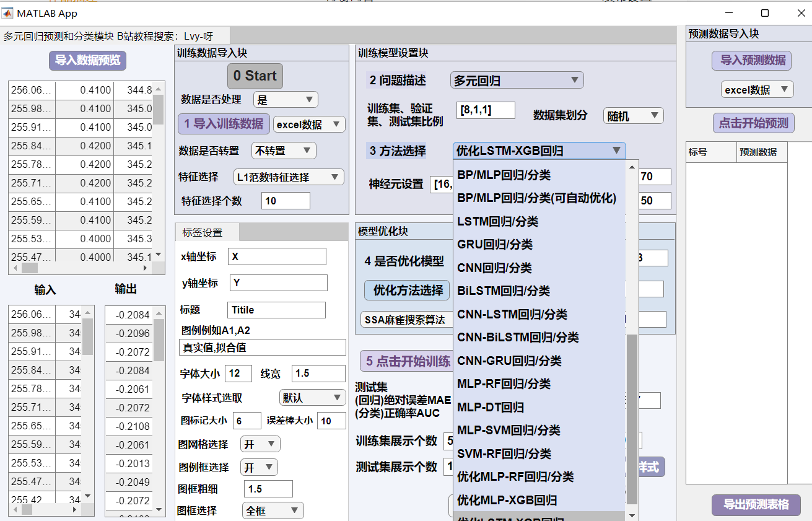The width and height of the screenshot is (812, 521).
Task: Click 导出预测表格 button
Action: (x=756, y=504)
